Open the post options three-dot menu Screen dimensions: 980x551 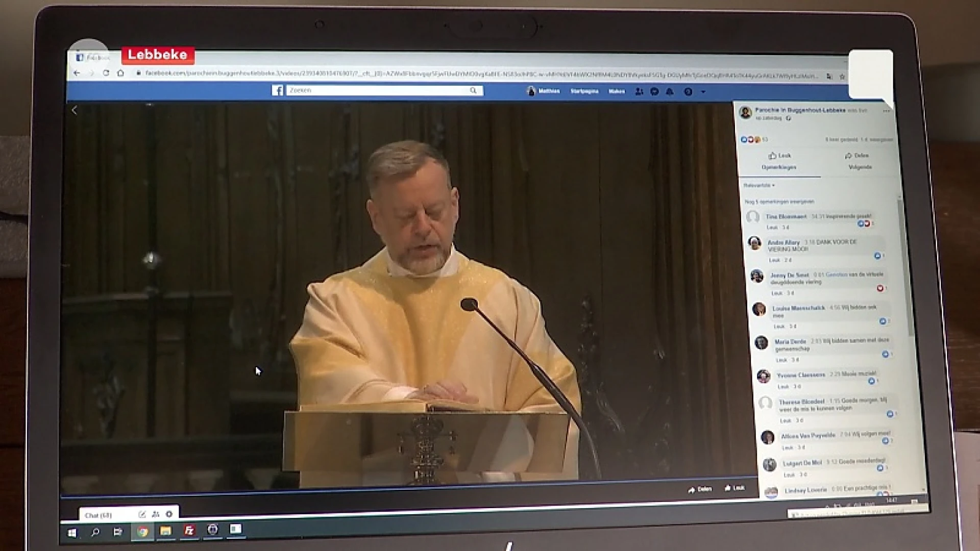887,111
